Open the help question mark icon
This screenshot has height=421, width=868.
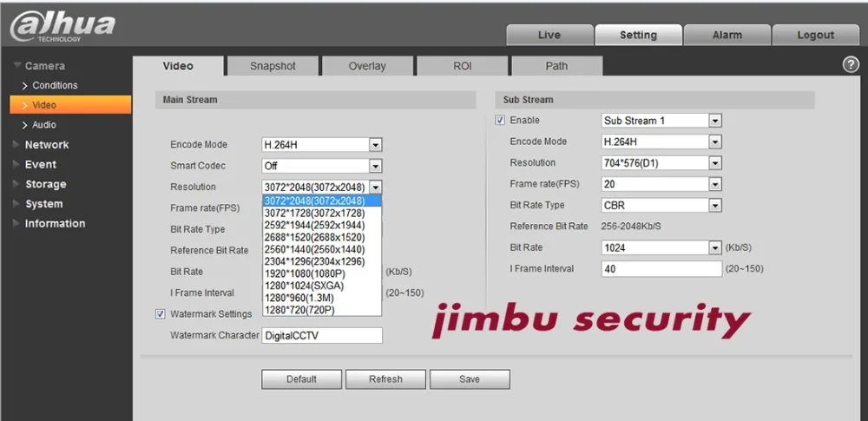click(851, 65)
